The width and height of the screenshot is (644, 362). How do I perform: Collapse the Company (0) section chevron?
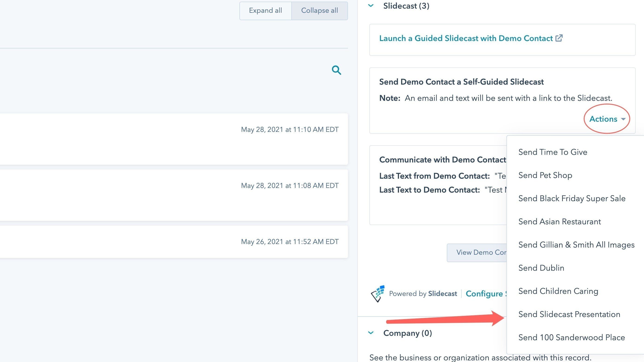click(x=371, y=333)
